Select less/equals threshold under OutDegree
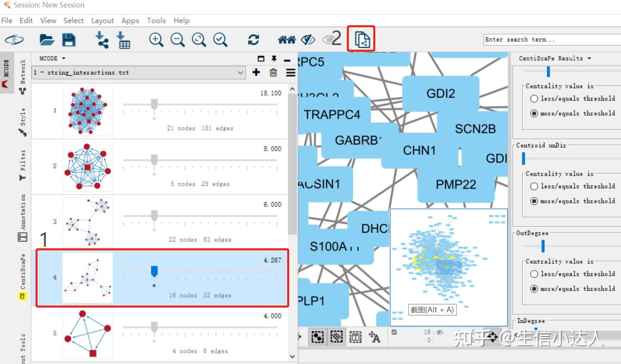The width and height of the screenshot is (621, 364). (x=534, y=274)
